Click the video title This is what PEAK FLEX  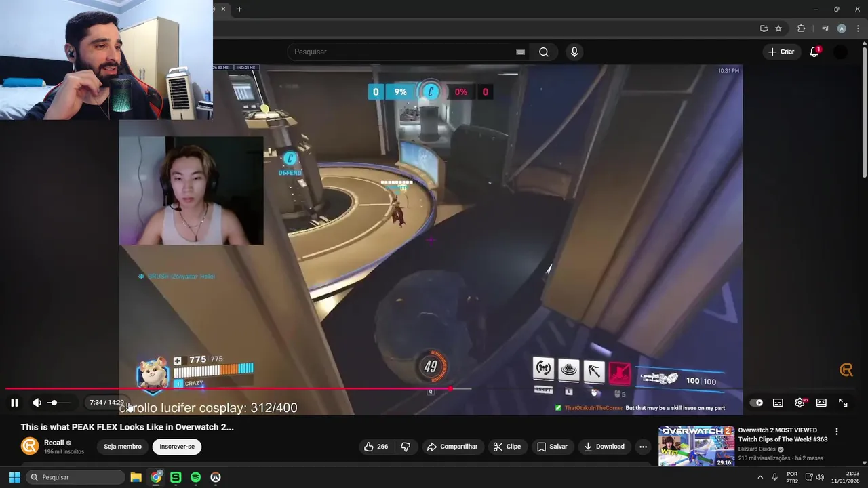tap(127, 427)
